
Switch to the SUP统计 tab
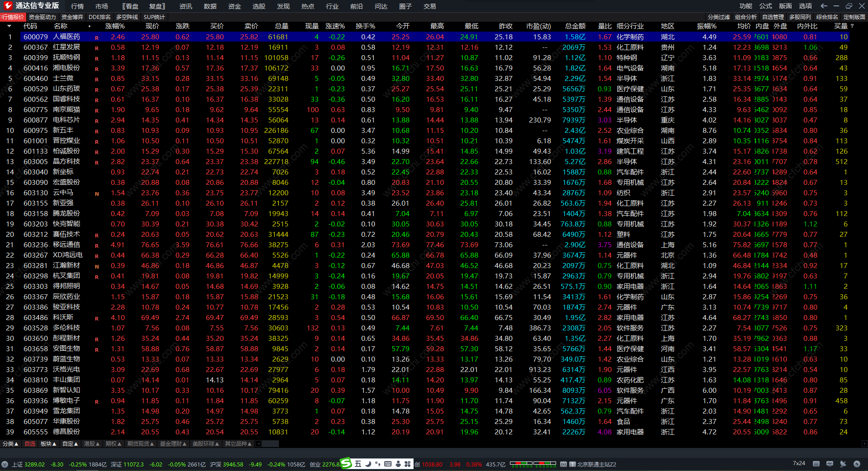(x=154, y=17)
